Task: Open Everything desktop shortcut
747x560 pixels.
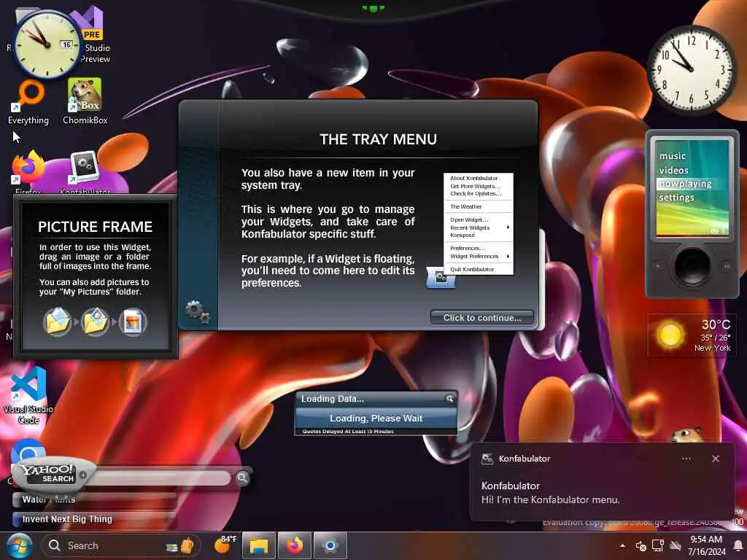Action: pyautogui.click(x=28, y=103)
